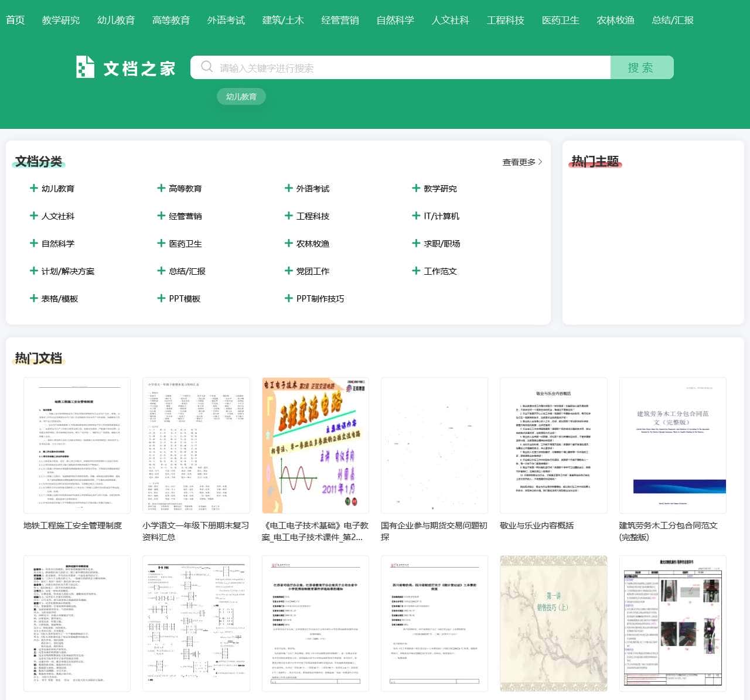Open the 地铁工程施工安全管理制度 title link
The height and width of the screenshot is (700, 750).
point(73,525)
